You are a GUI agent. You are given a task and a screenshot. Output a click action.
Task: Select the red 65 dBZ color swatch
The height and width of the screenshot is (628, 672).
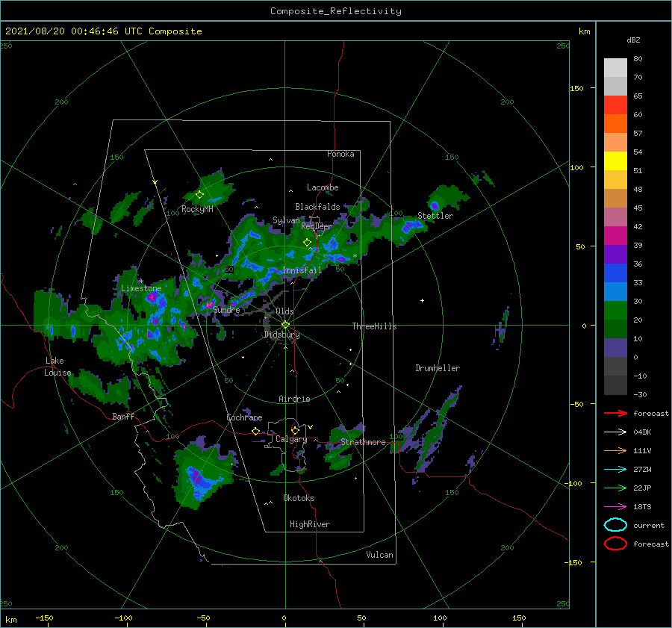click(x=615, y=105)
